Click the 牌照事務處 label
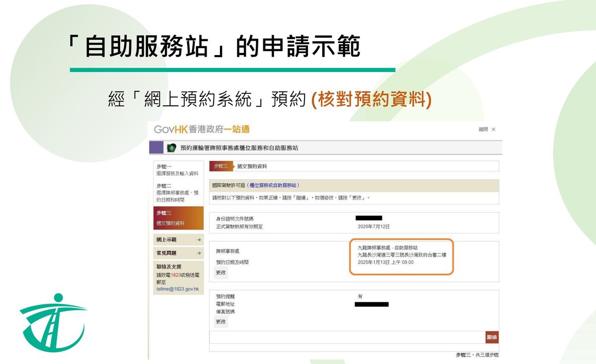 click(227, 251)
